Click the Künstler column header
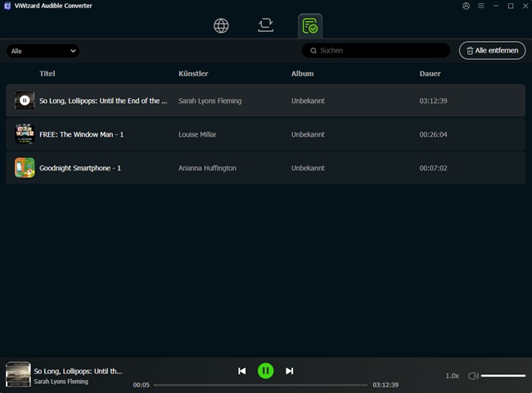The width and height of the screenshot is (532, 393). point(193,74)
